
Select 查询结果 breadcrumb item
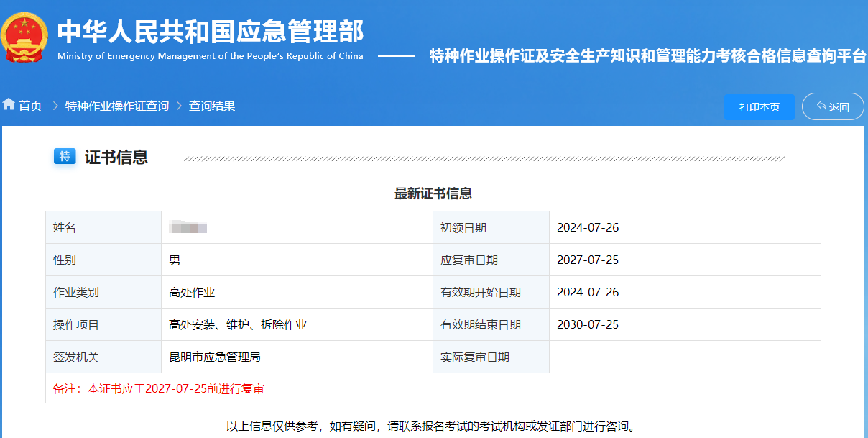212,106
